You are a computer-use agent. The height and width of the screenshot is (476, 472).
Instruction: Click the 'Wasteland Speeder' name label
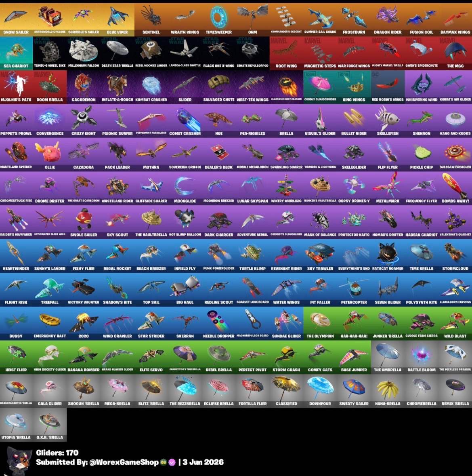[x=16, y=167]
